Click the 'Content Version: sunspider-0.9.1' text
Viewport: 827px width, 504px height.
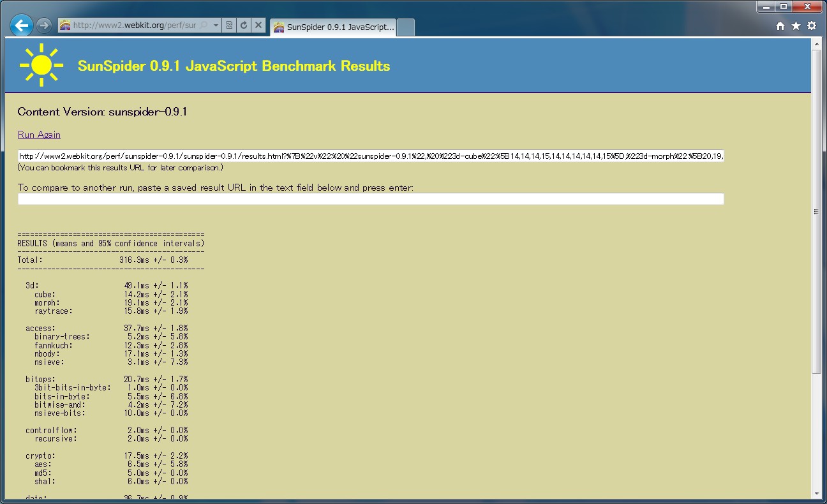point(102,112)
